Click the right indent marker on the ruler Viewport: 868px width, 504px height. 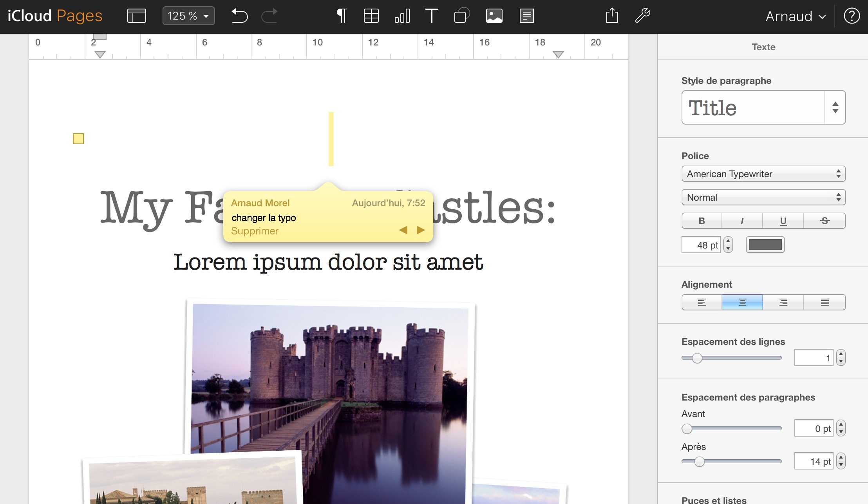[558, 54]
